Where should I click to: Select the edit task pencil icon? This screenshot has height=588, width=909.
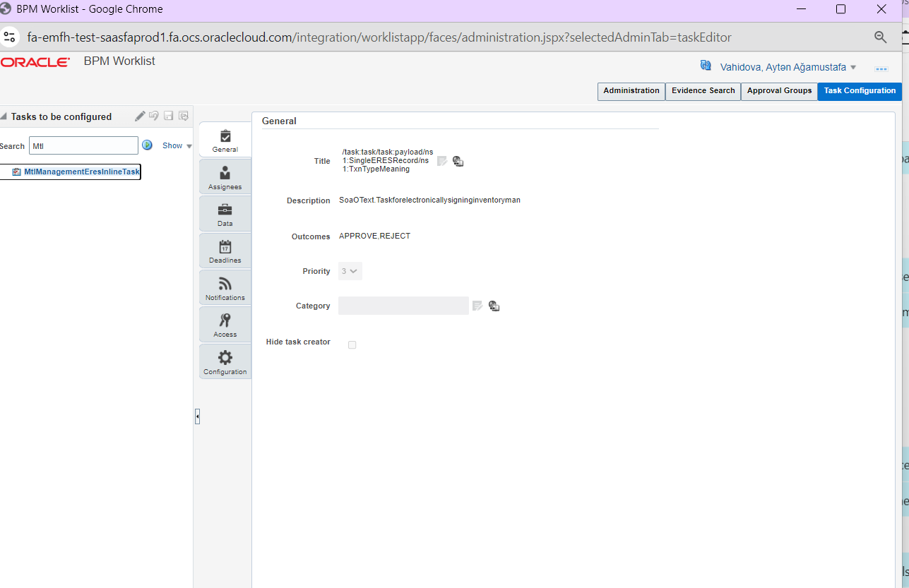point(139,116)
